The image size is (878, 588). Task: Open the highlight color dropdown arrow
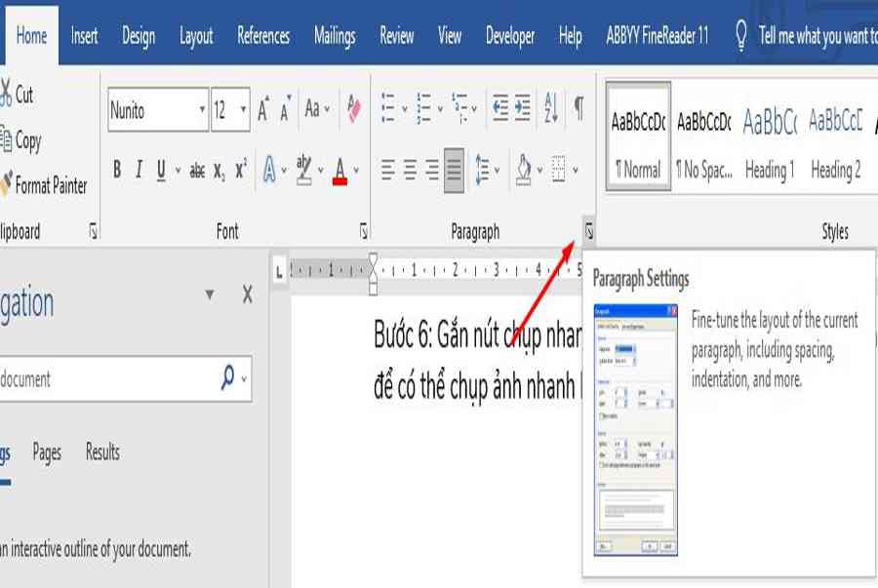(x=321, y=170)
